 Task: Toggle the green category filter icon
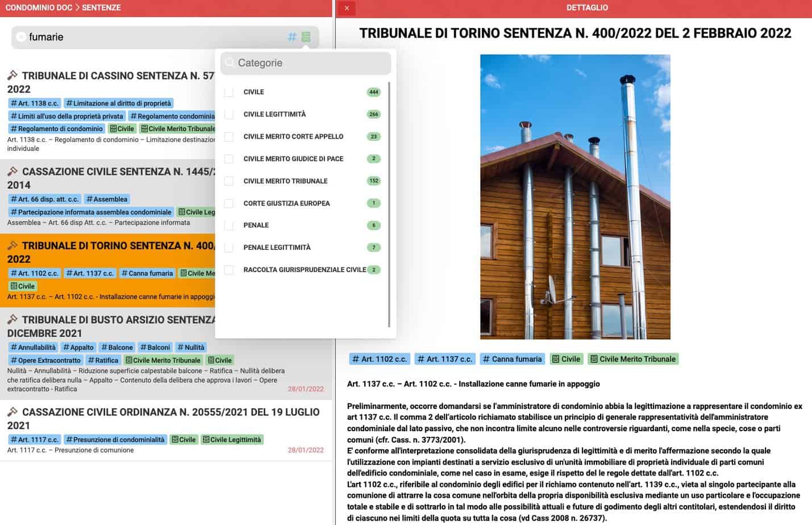(306, 37)
